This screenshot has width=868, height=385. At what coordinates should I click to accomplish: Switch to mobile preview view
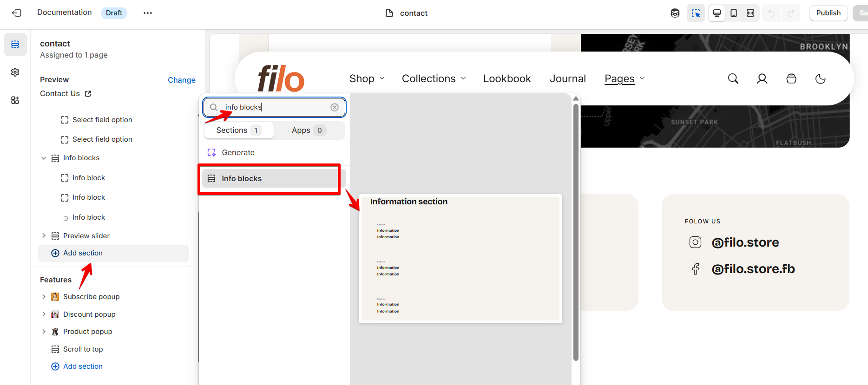(x=734, y=13)
